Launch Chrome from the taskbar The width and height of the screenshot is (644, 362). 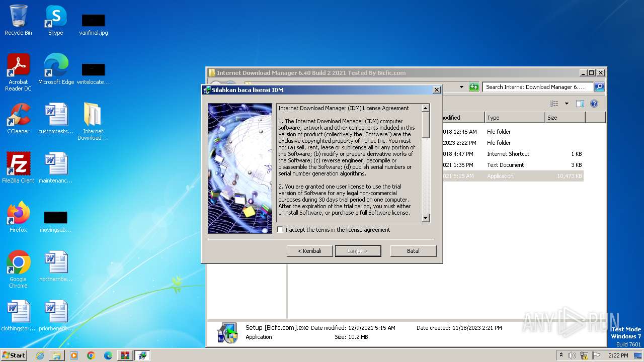pos(91,355)
